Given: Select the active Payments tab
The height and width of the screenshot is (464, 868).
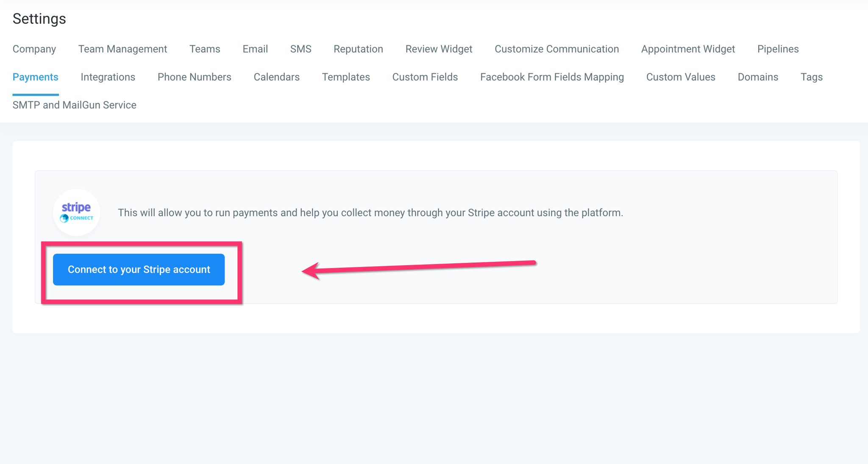Looking at the screenshot, I should [36, 77].
